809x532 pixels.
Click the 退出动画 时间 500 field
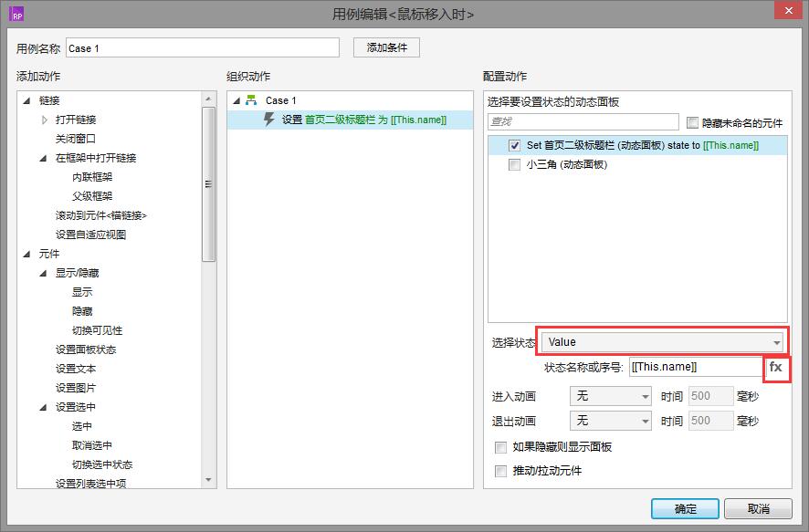coord(710,421)
